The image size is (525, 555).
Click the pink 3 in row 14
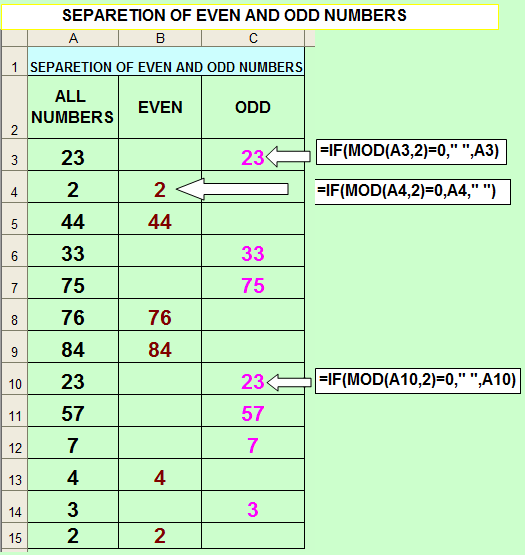(x=253, y=510)
